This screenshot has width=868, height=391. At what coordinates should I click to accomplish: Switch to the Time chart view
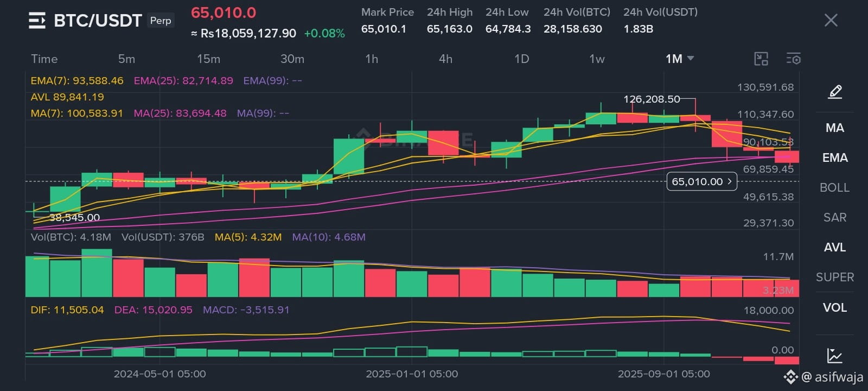[x=44, y=59]
